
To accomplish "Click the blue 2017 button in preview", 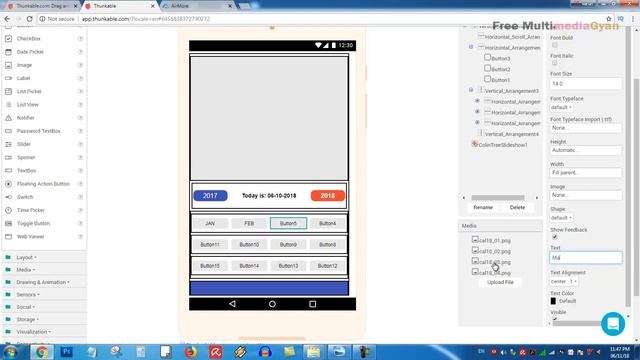I will (x=210, y=196).
